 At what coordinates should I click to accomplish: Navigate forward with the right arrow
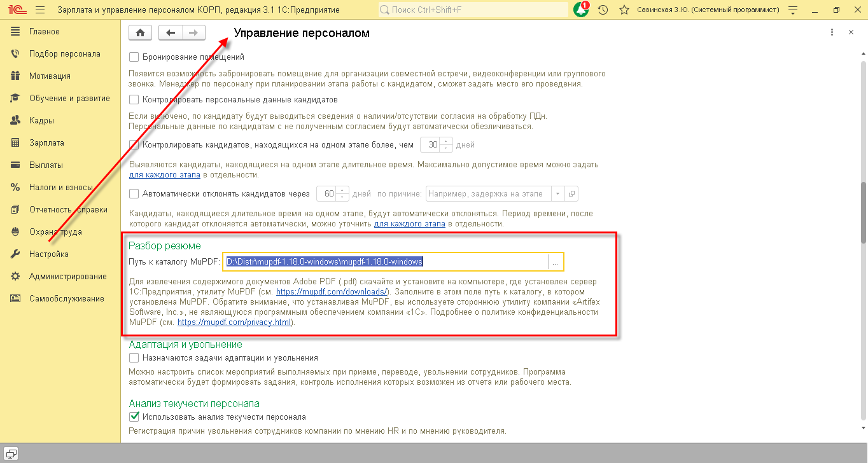point(193,32)
